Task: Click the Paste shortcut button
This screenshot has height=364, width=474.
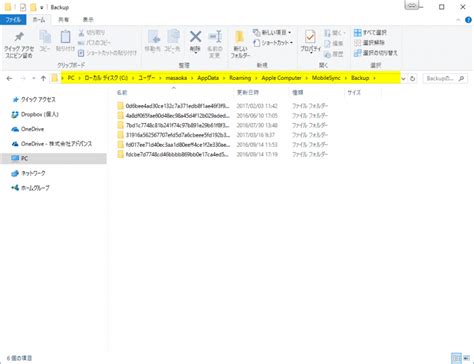Action: coord(107,53)
